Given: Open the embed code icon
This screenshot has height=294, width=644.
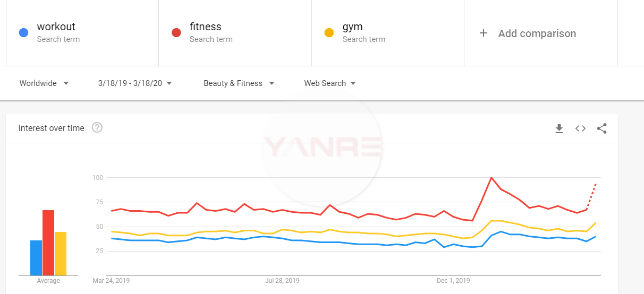Looking at the screenshot, I should click(x=580, y=128).
